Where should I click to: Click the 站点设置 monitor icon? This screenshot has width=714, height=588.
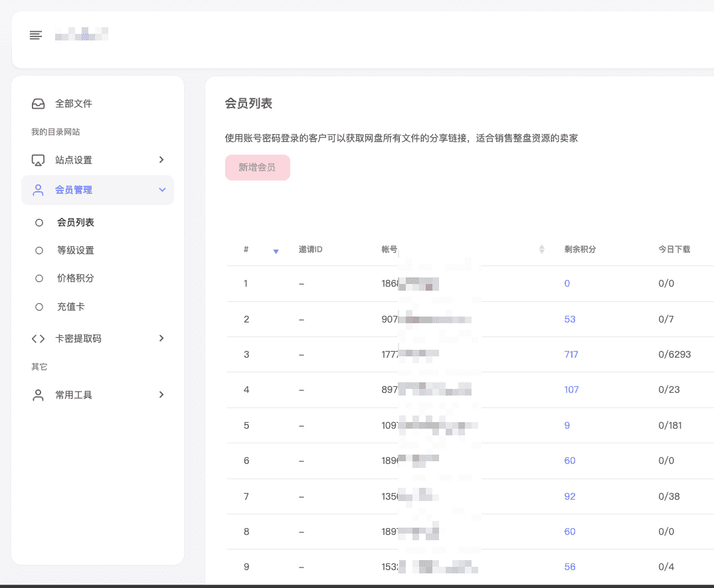[x=39, y=161]
